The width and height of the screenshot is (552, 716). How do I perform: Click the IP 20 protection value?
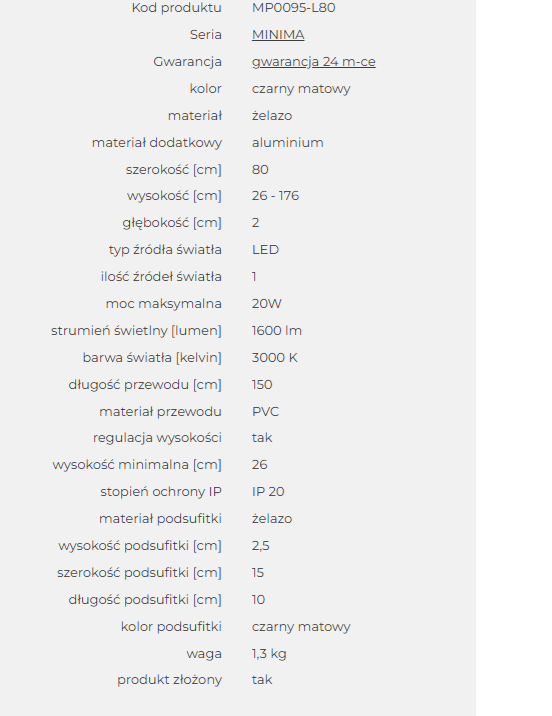point(268,492)
